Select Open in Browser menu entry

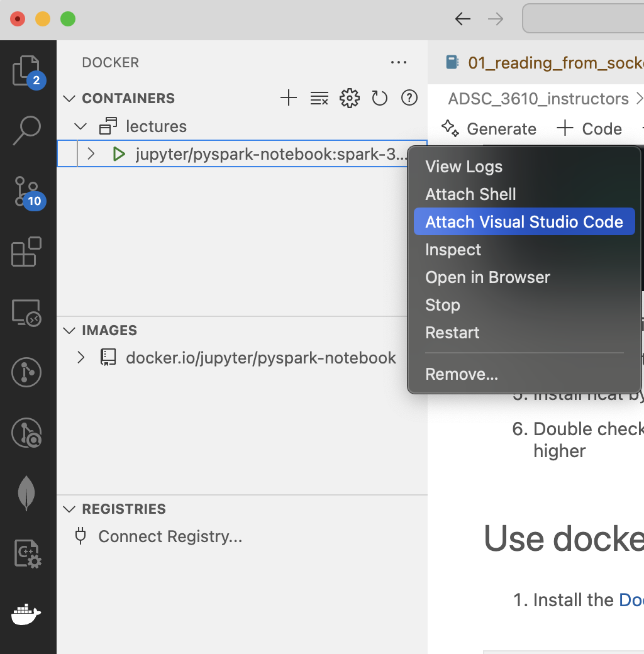[525, 277]
